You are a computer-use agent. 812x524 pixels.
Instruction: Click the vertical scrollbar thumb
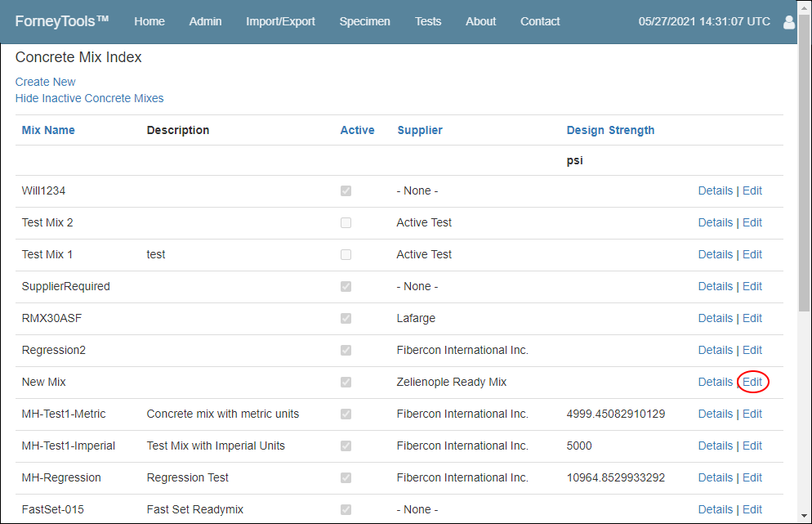click(x=804, y=163)
